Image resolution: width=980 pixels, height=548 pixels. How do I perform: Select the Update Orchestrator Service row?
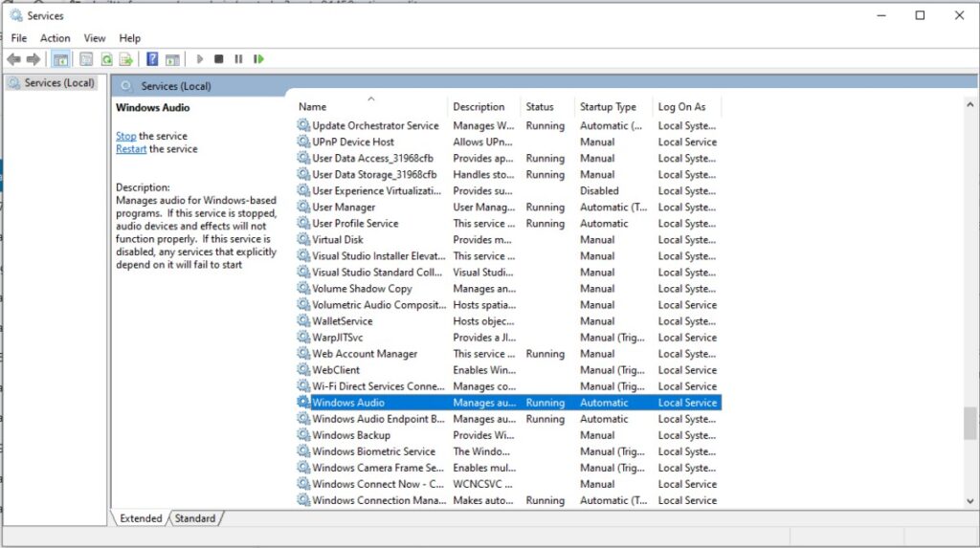point(508,125)
